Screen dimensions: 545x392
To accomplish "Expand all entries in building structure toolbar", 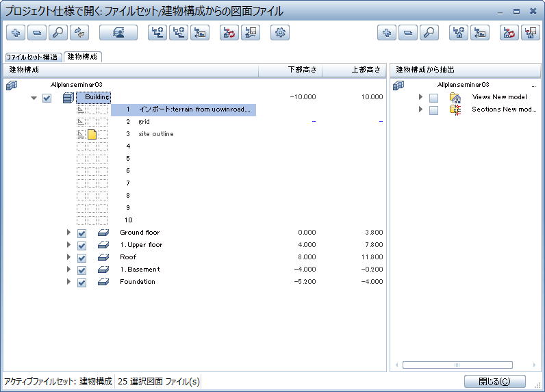I will click(x=16, y=33).
